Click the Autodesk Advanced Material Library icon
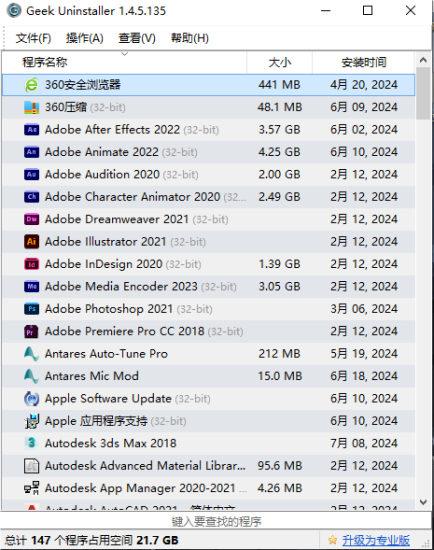 tap(31, 466)
